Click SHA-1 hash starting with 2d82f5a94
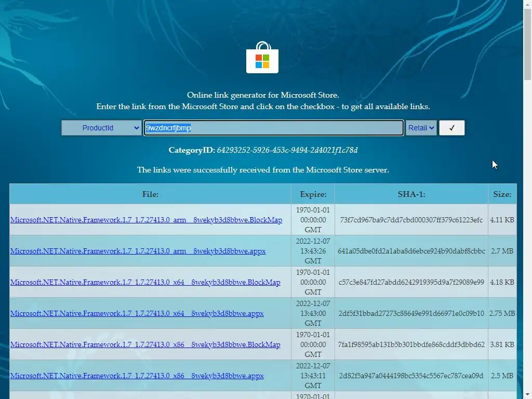 (x=411, y=376)
